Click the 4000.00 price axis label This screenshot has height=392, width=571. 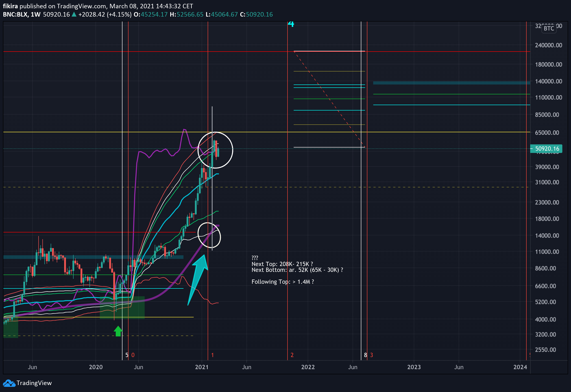[x=545, y=320]
